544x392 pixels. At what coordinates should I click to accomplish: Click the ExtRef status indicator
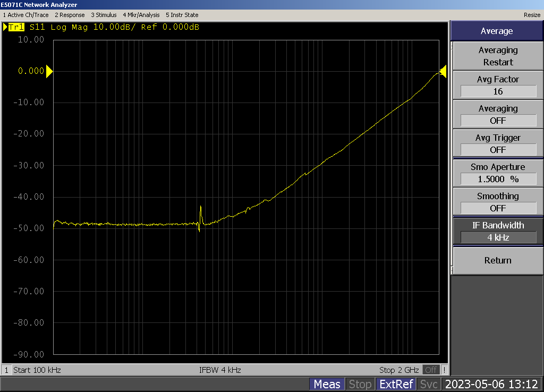tap(395, 384)
